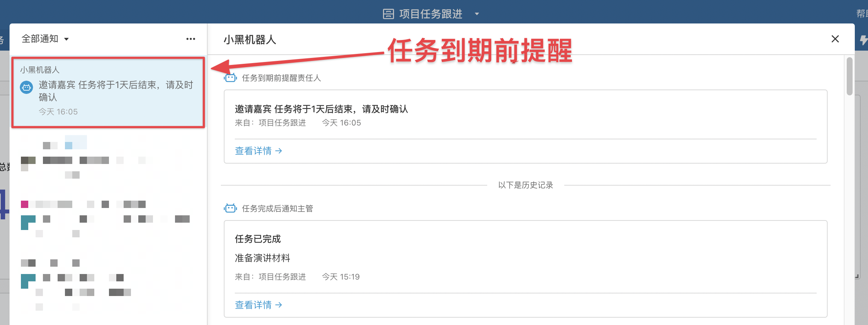
Task: Click the 任务完成后通知主管 rule label
Action: point(277,208)
